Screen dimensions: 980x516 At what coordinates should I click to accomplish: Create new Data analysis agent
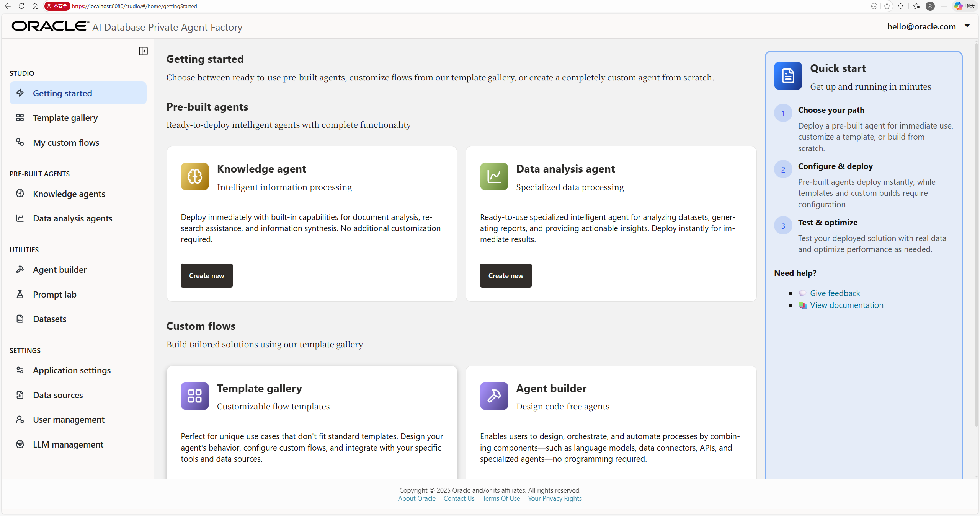(x=505, y=275)
